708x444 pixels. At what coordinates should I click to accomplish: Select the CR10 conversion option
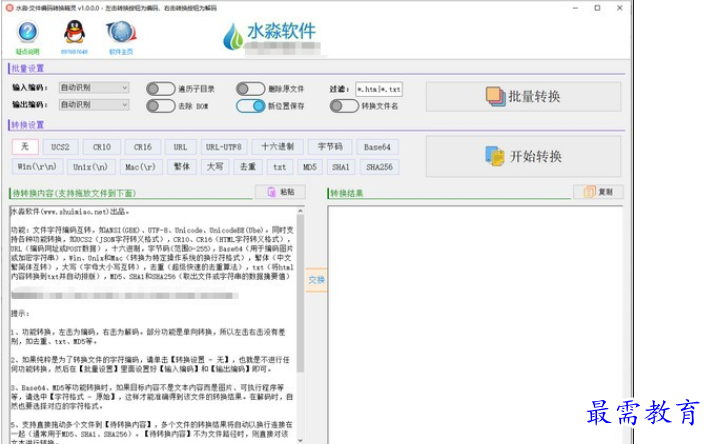pyautogui.click(x=102, y=147)
